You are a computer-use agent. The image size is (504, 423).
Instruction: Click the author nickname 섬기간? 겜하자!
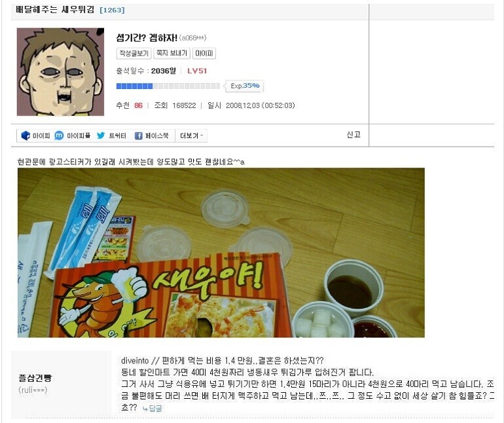(147, 37)
